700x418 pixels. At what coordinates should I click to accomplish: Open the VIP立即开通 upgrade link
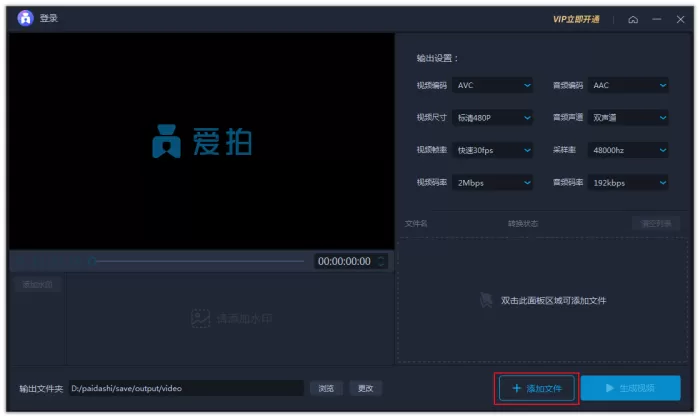tap(576, 19)
